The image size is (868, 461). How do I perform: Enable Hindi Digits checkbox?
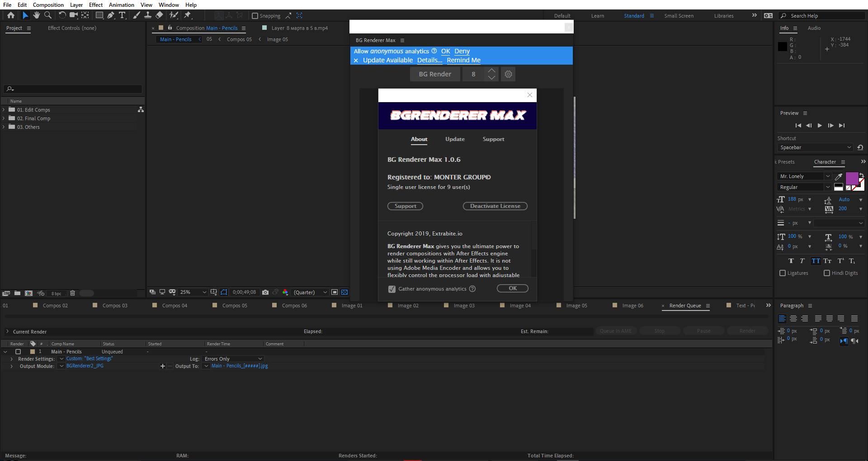click(827, 273)
